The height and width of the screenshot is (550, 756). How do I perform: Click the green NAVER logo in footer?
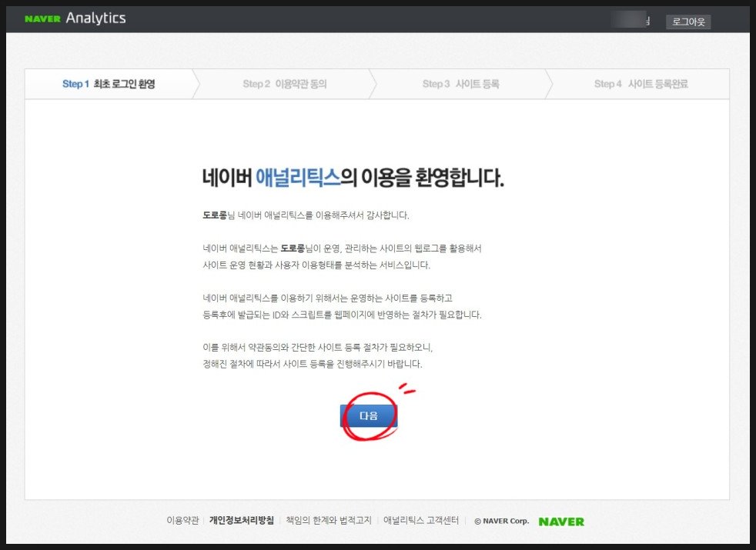pyautogui.click(x=561, y=521)
